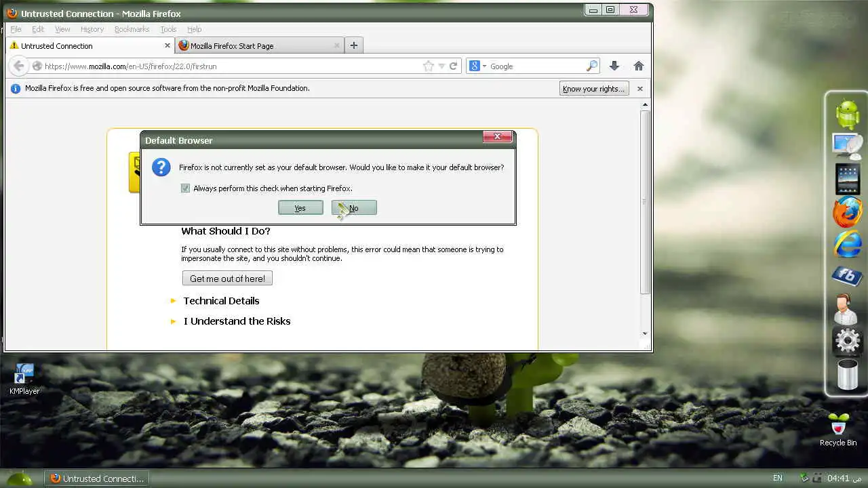Open the Android start button on taskbar
868x488 pixels.
point(19,478)
